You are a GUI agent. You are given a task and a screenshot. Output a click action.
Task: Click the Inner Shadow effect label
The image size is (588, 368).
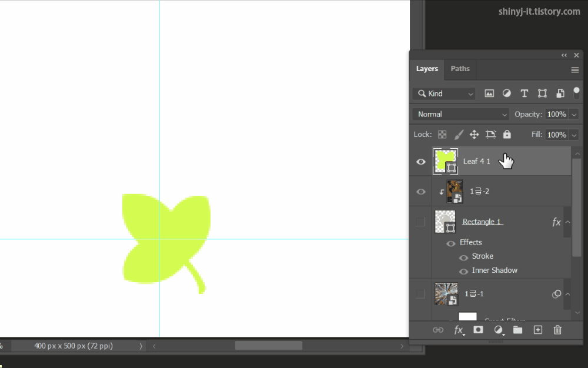coord(495,270)
